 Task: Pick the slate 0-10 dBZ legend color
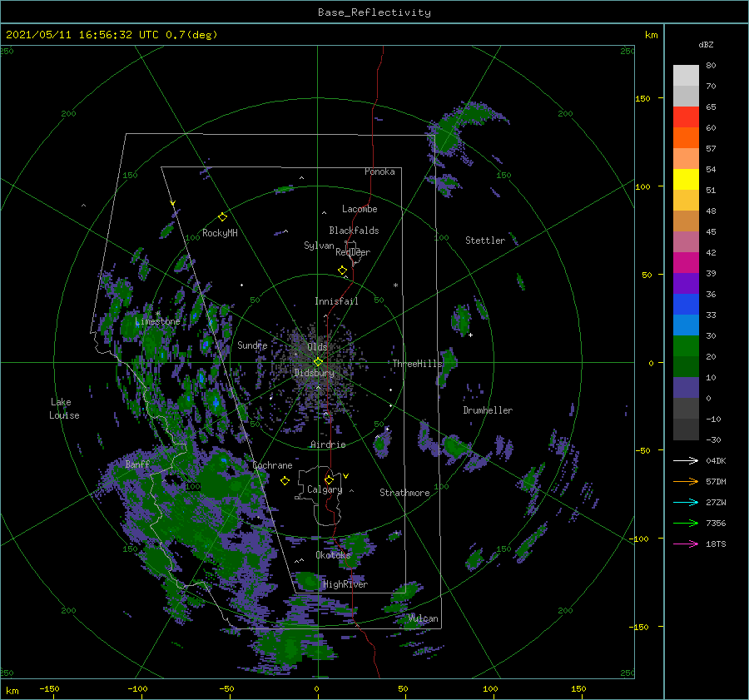[686, 388]
